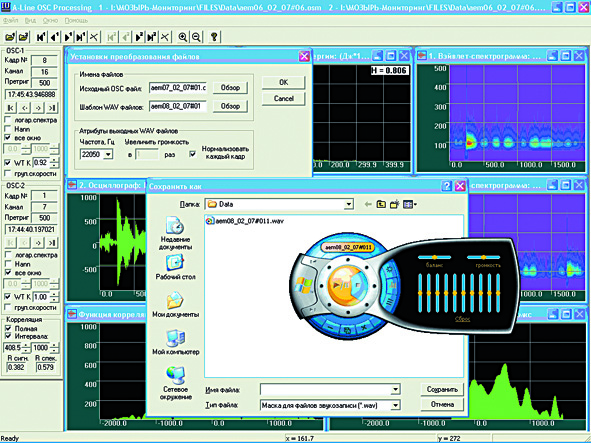The height and width of the screenshot is (443, 591).
Task: Uncheck Интервала correlation checkbox
Action: click(8, 336)
